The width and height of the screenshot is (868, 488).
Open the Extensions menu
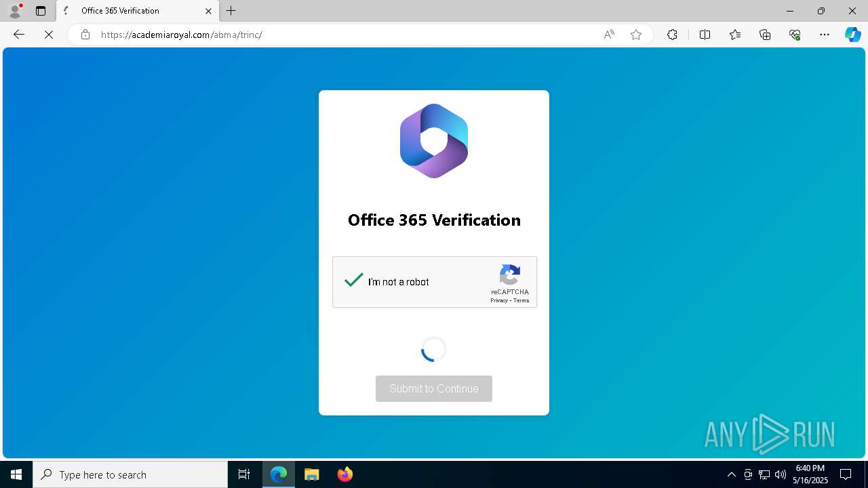[x=672, y=35]
